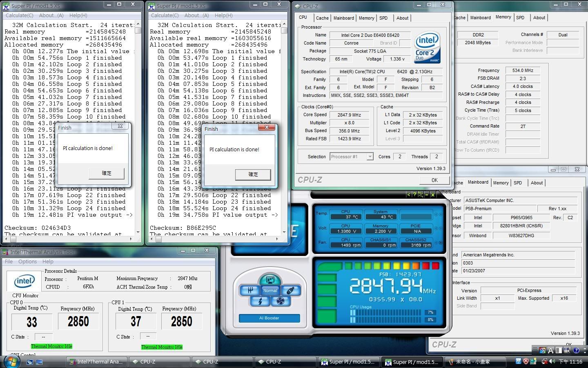Viewport: 588px width, 368px height.
Task: Open About...(A) menu in left Super PI window
Action: coord(51,15)
